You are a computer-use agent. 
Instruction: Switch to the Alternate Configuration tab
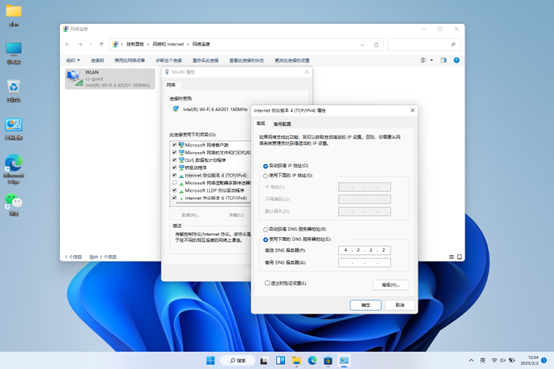point(282,124)
